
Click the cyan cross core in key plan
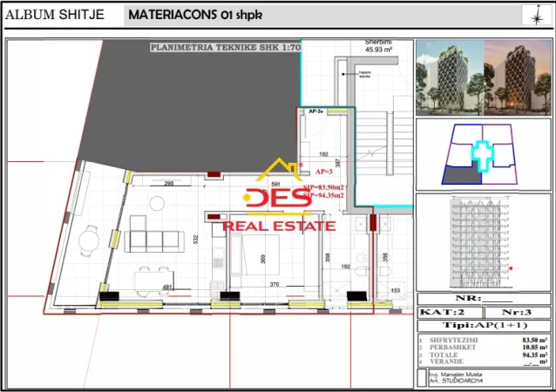coord(482,156)
